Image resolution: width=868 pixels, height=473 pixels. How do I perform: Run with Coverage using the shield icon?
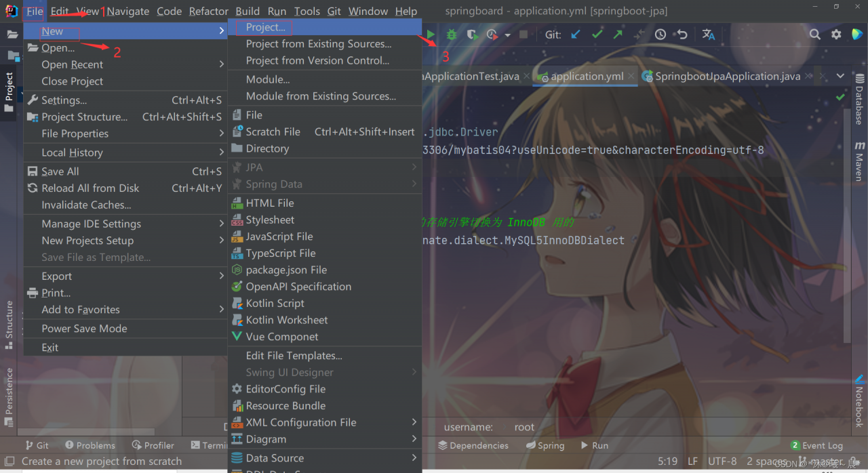click(x=473, y=35)
